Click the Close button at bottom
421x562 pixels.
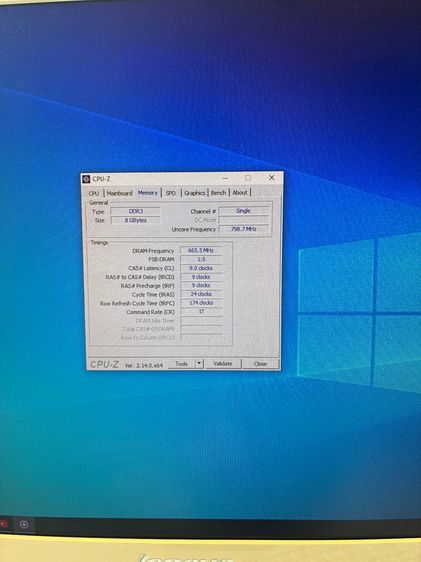tap(260, 363)
